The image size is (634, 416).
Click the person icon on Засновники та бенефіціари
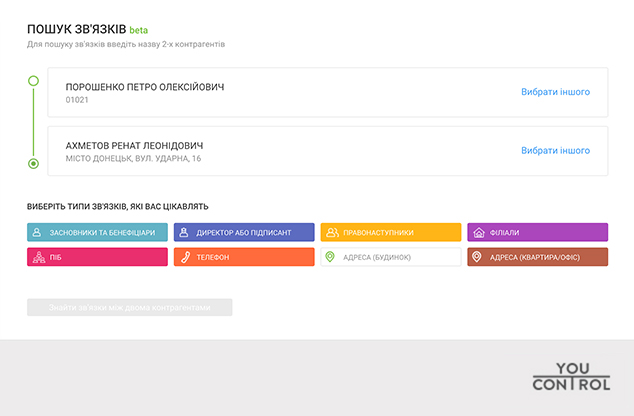coord(37,232)
